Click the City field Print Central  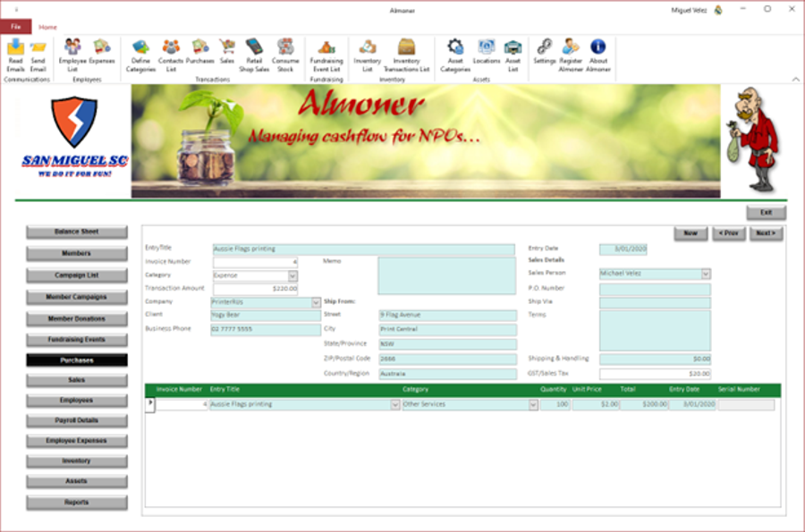[448, 329]
